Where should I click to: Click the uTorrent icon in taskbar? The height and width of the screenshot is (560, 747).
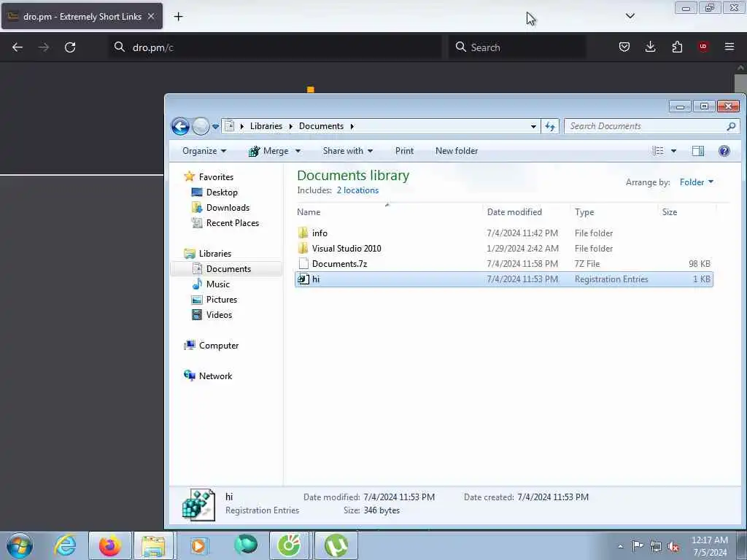click(x=336, y=545)
